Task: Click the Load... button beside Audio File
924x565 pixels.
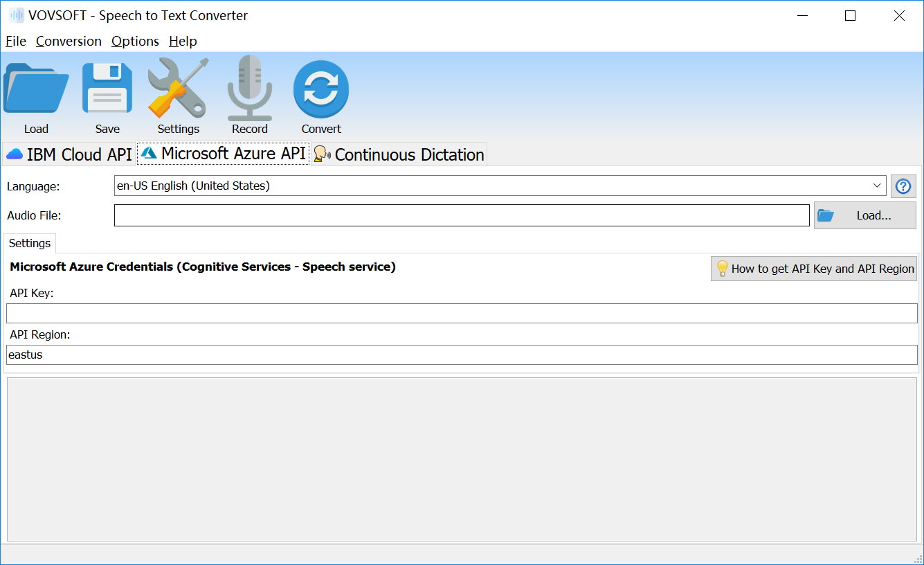Action: (x=865, y=215)
